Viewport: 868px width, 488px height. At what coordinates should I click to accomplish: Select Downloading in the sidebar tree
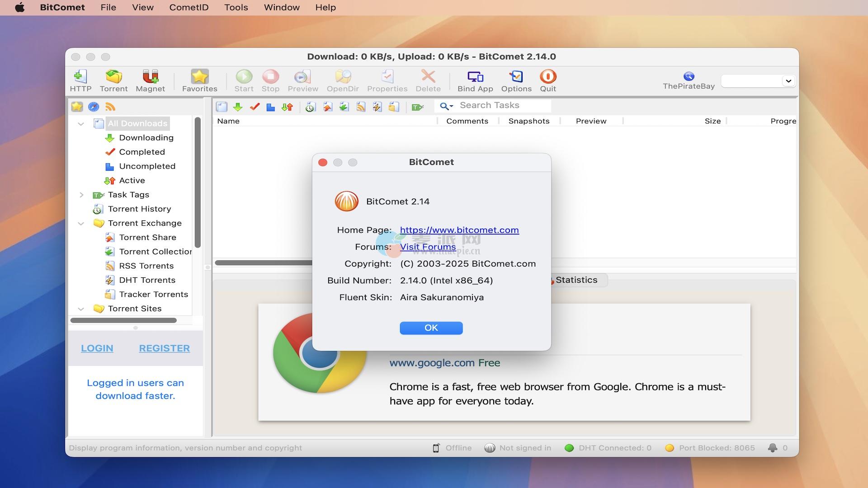point(146,138)
